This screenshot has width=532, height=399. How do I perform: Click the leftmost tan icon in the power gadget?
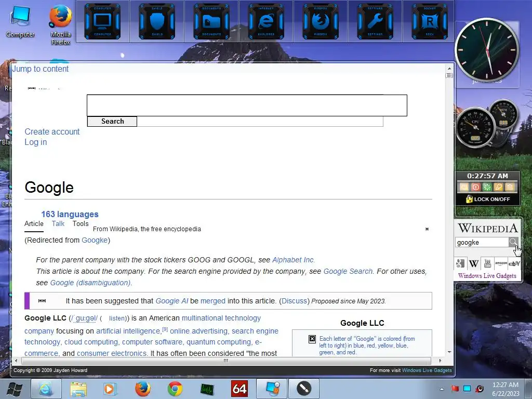click(464, 187)
